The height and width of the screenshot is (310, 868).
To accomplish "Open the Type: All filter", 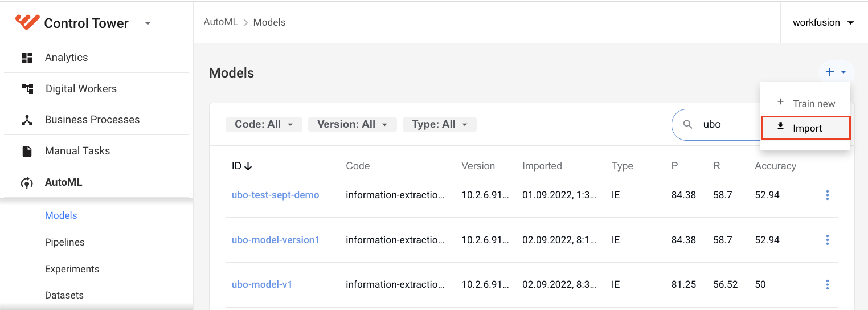I will (x=440, y=124).
